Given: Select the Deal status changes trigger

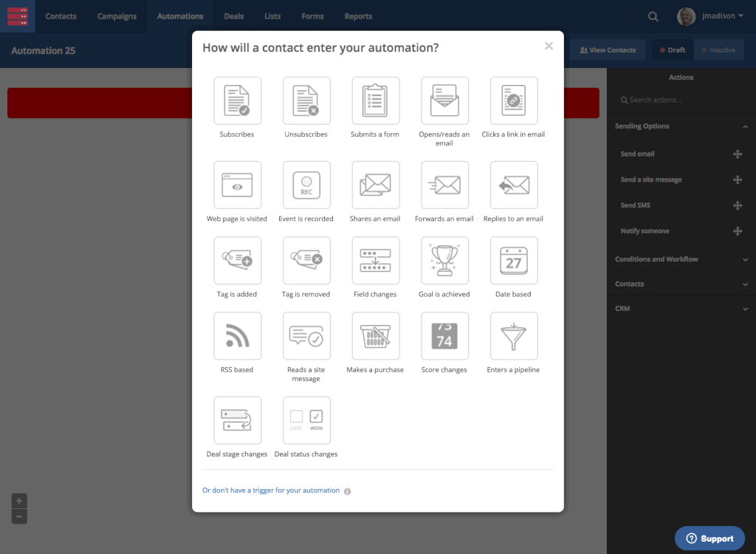Looking at the screenshot, I should pos(306,420).
